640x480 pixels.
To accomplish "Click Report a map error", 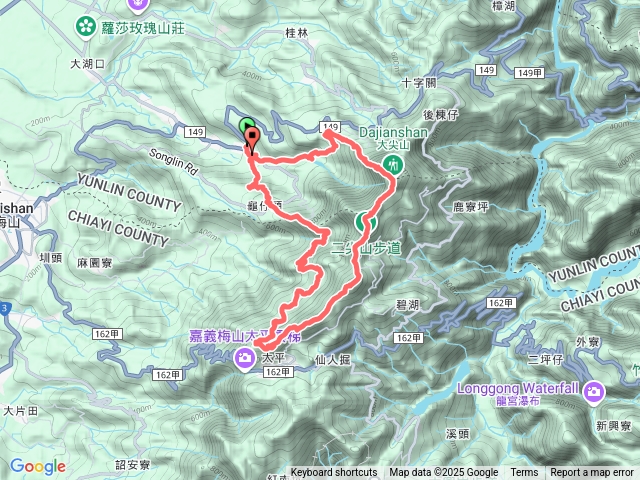I will click(x=591, y=473).
